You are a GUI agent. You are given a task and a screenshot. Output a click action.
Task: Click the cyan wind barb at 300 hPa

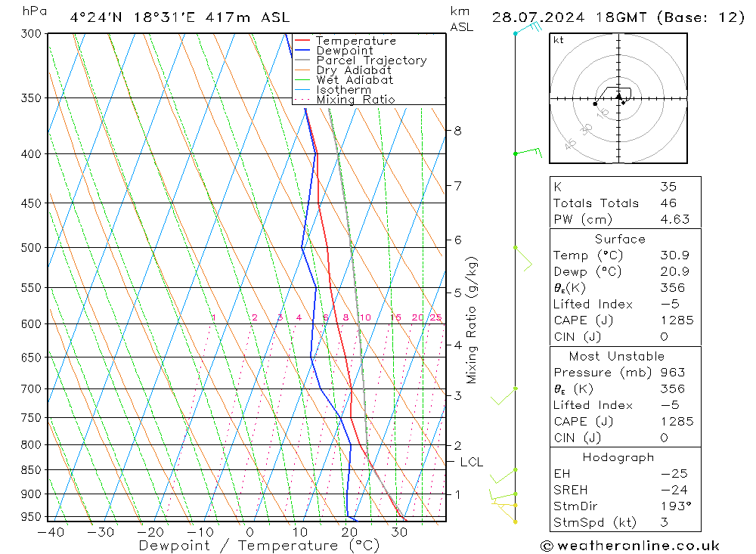point(528,29)
